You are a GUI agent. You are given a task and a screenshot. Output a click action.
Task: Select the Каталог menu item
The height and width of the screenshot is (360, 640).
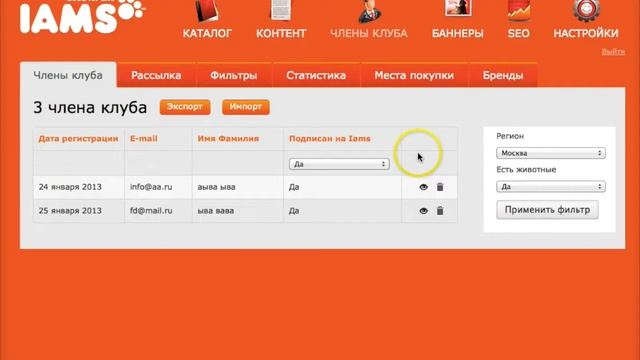[207, 33]
